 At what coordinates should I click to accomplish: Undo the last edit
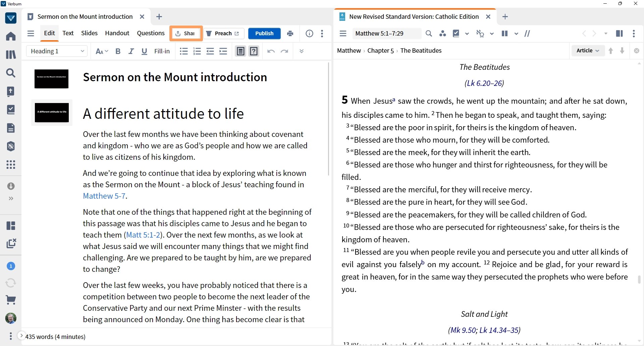(x=271, y=51)
